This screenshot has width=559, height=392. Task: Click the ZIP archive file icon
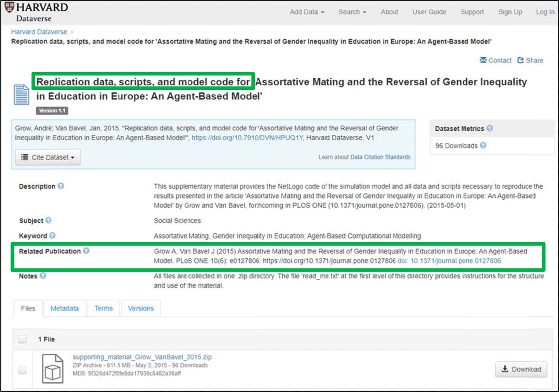point(52,368)
